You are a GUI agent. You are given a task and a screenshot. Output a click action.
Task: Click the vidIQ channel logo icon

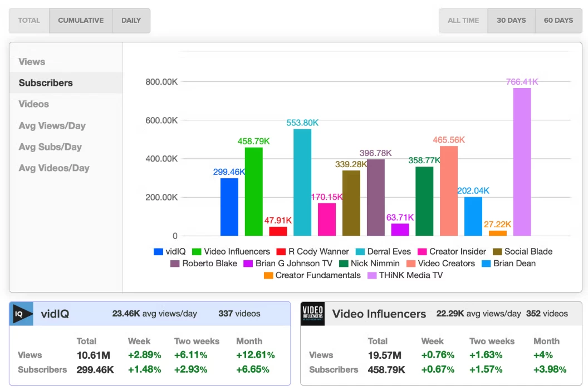21,314
